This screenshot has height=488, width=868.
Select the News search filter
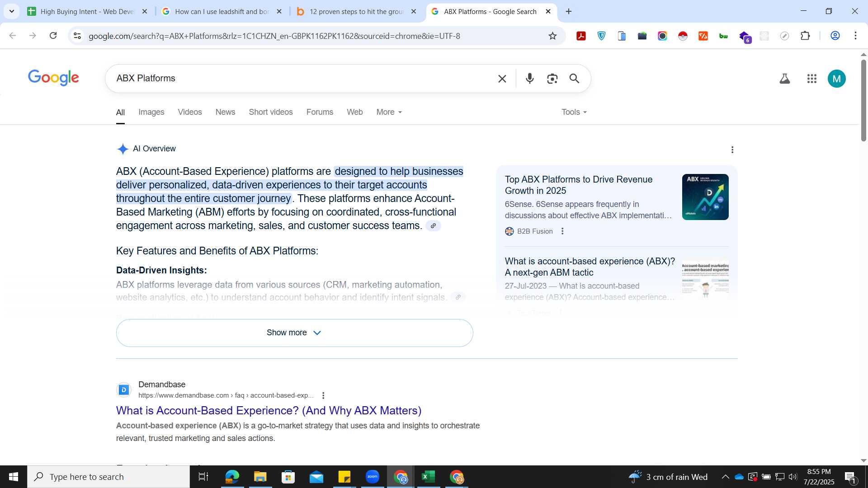(225, 112)
